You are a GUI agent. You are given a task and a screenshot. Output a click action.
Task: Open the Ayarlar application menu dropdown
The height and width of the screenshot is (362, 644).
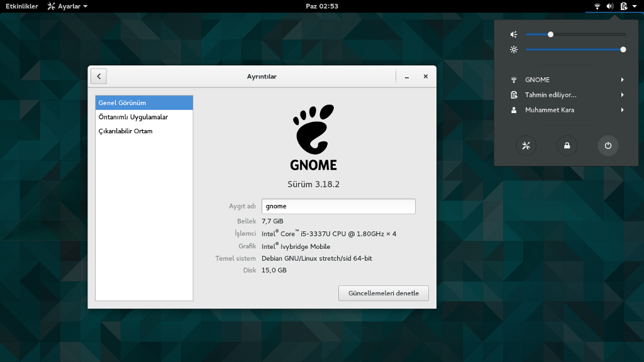[67, 6]
